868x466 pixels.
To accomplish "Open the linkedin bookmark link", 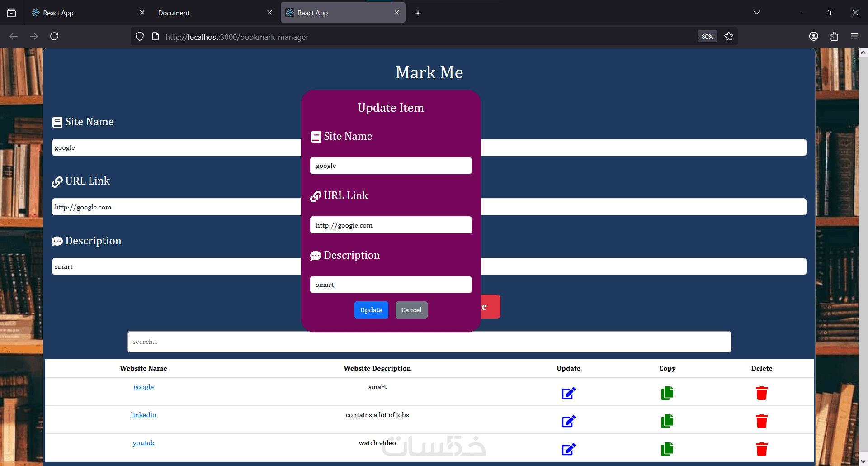I will click(143, 415).
